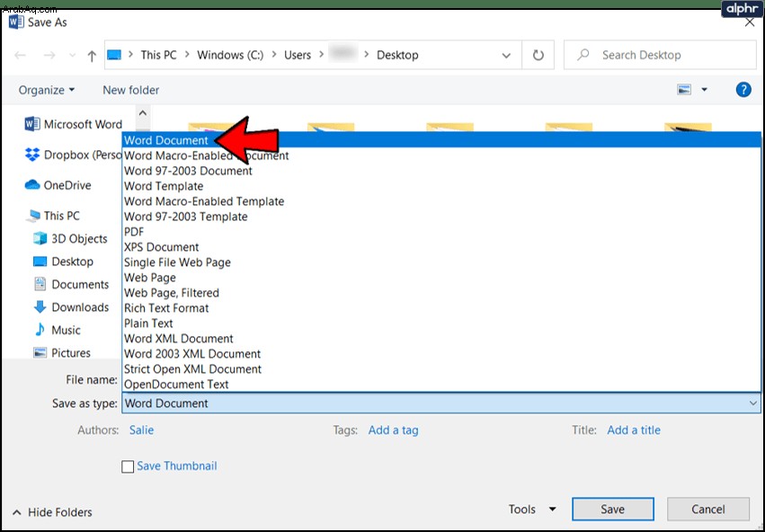The image size is (765, 532).
Task: Select Plain Text option
Action: (x=441, y=324)
